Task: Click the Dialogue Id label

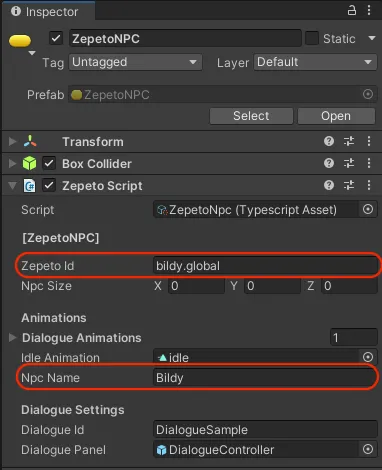Action: [x=53, y=430]
